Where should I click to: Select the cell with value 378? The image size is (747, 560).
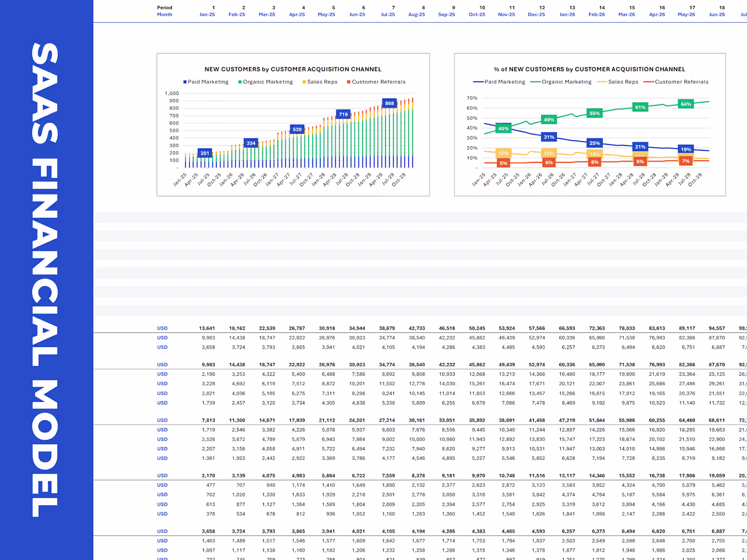[211, 514]
